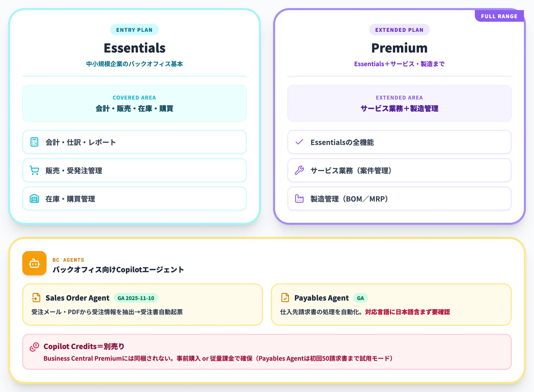This screenshot has width=534, height=392.
Task: Click the red 対応言語に日本語含まず要確認 warning
Action: pos(408,312)
